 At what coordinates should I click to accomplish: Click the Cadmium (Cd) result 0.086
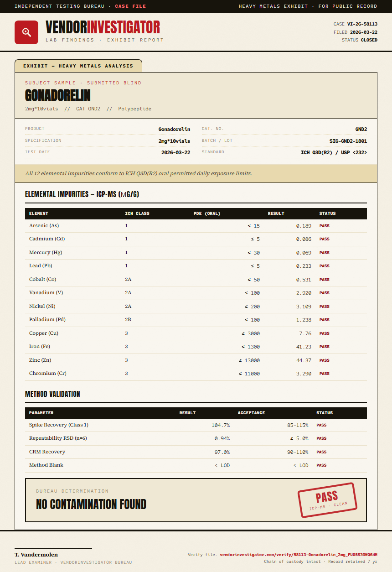click(x=304, y=239)
